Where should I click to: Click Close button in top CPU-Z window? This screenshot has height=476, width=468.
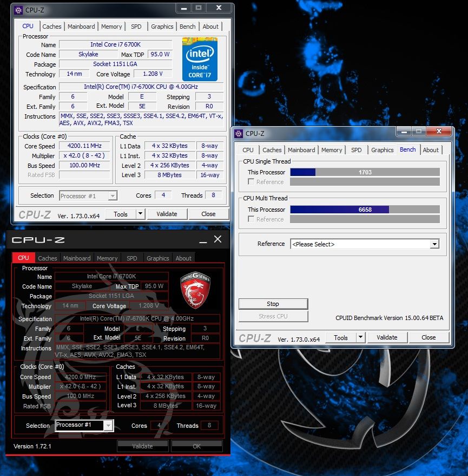click(x=208, y=214)
